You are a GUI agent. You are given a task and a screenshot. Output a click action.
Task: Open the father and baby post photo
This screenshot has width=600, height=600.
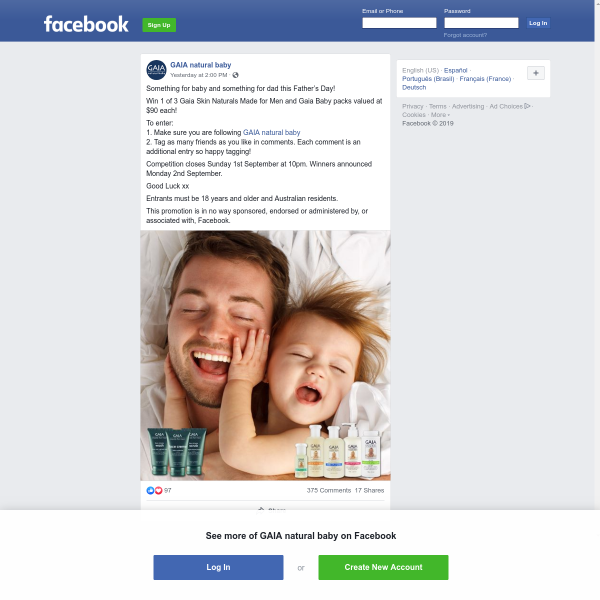coord(265,355)
